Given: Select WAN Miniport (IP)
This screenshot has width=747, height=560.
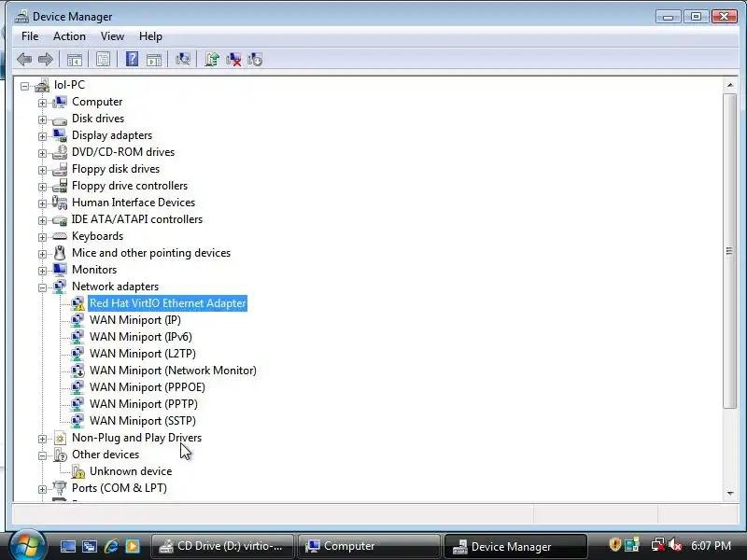Looking at the screenshot, I should [135, 320].
